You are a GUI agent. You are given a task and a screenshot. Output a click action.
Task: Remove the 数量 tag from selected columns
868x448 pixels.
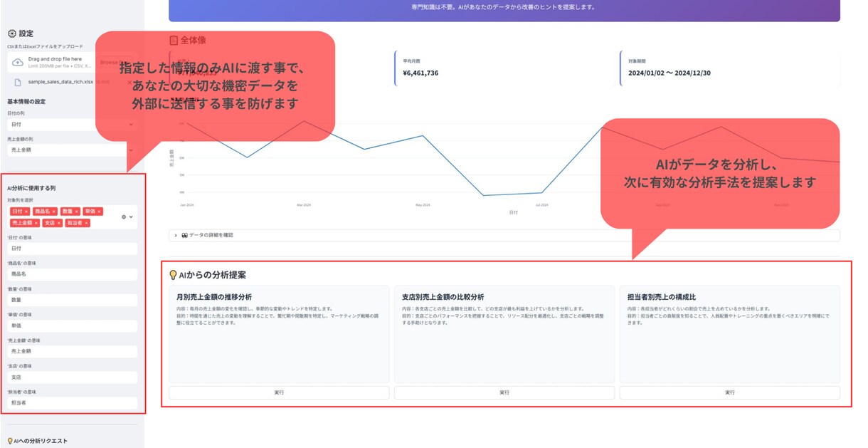coord(77,212)
